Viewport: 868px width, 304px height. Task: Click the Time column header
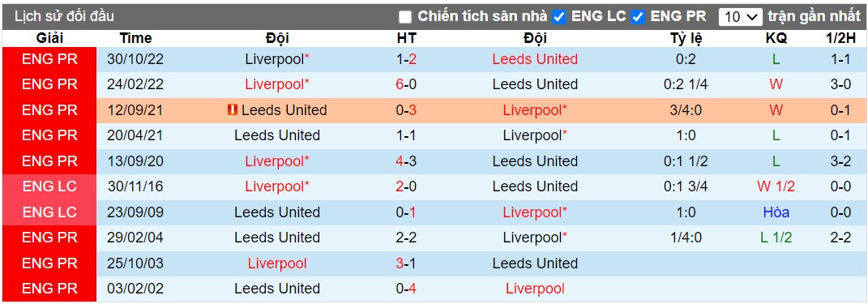pyautogui.click(x=135, y=38)
